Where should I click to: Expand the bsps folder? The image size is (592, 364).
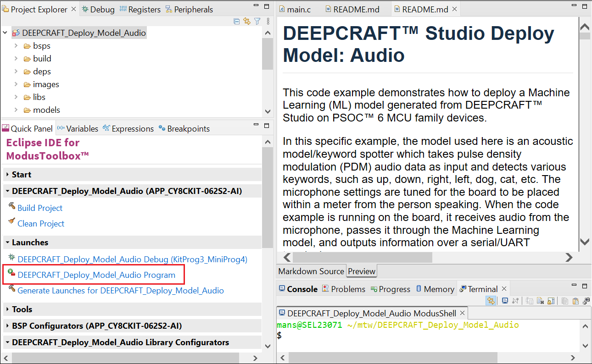coord(16,46)
